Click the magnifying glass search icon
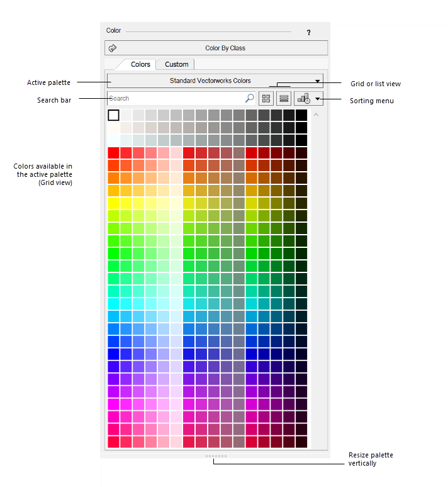The image size is (448, 487). click(249, 98)
